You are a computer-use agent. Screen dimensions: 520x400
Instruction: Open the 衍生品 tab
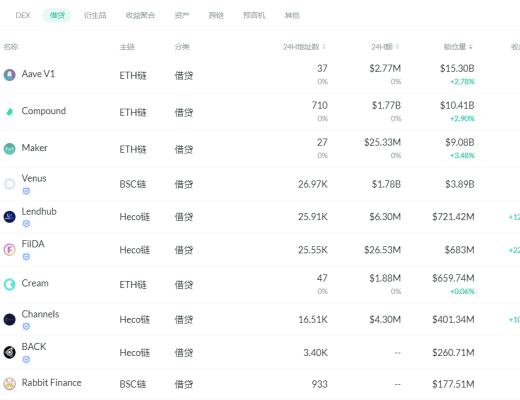95,15
